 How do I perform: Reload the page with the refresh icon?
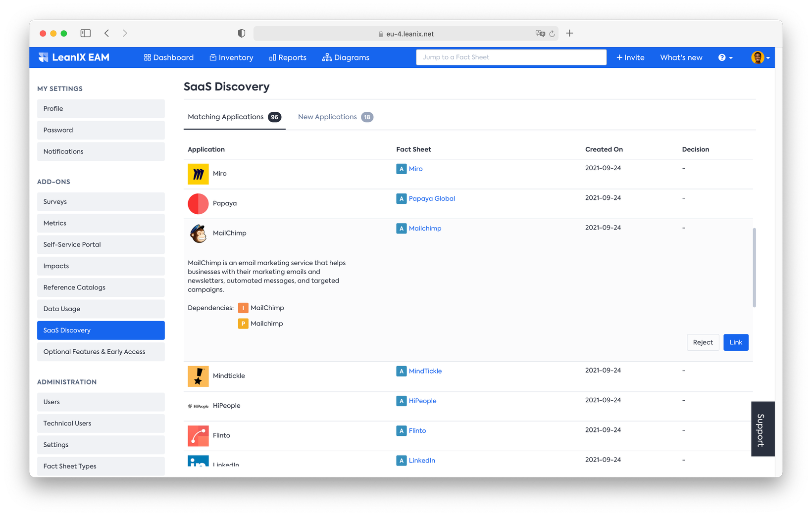tap(552, 34)
